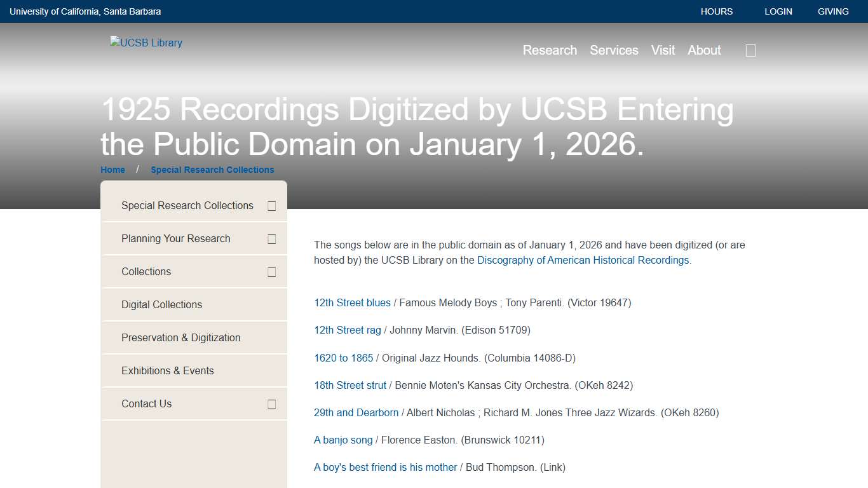Screen dimensions: 868x488
Task: Open the Research menu
Action: click(549, 50)
